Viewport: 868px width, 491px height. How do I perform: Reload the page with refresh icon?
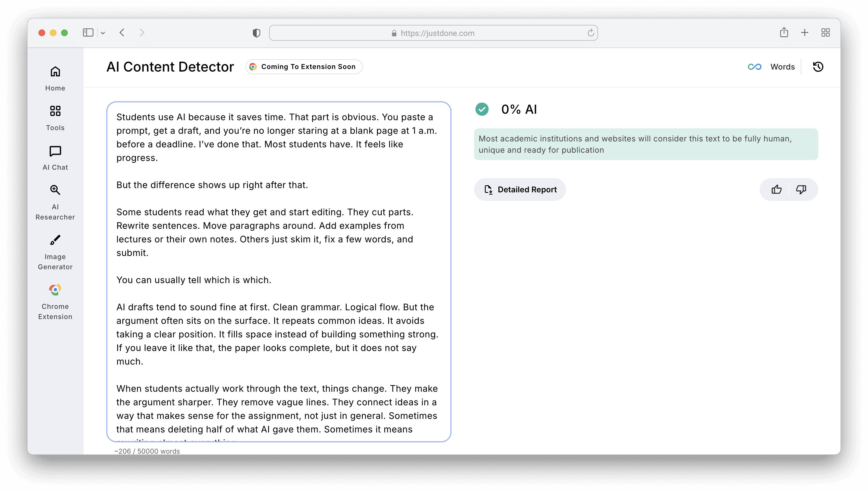(x=590, y=33)
